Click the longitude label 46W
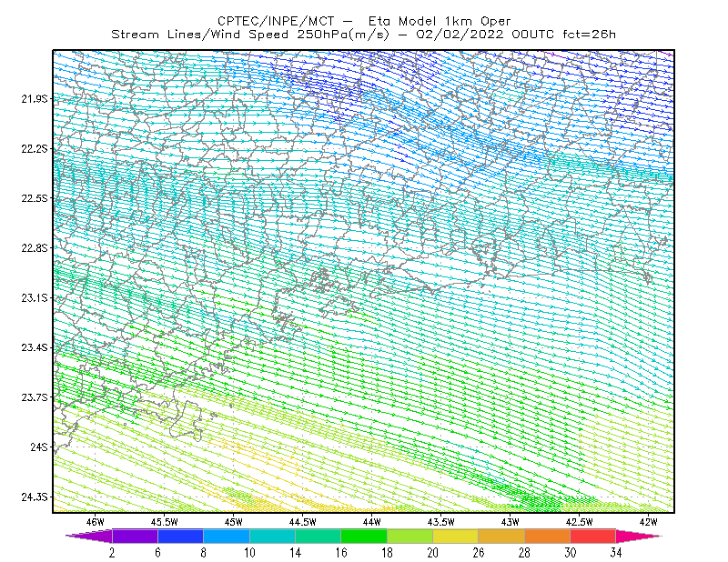Viewport: 728px width, 562px height. [x=96, y=522]
